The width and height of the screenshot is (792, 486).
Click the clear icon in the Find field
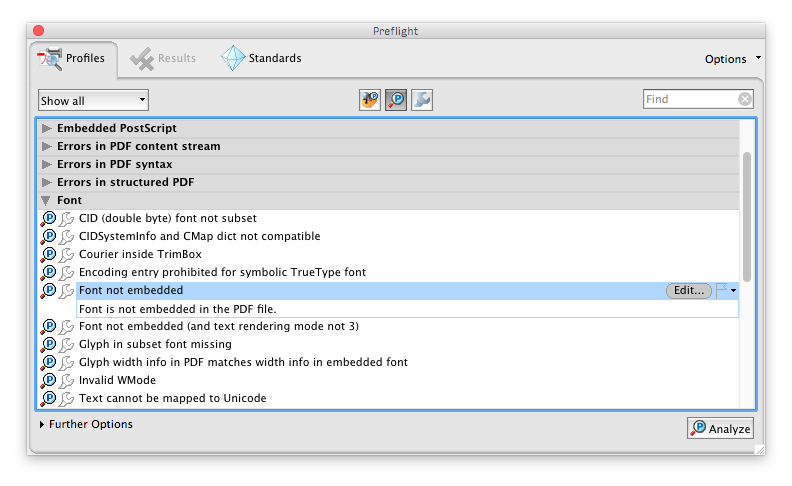coord(745,99)
